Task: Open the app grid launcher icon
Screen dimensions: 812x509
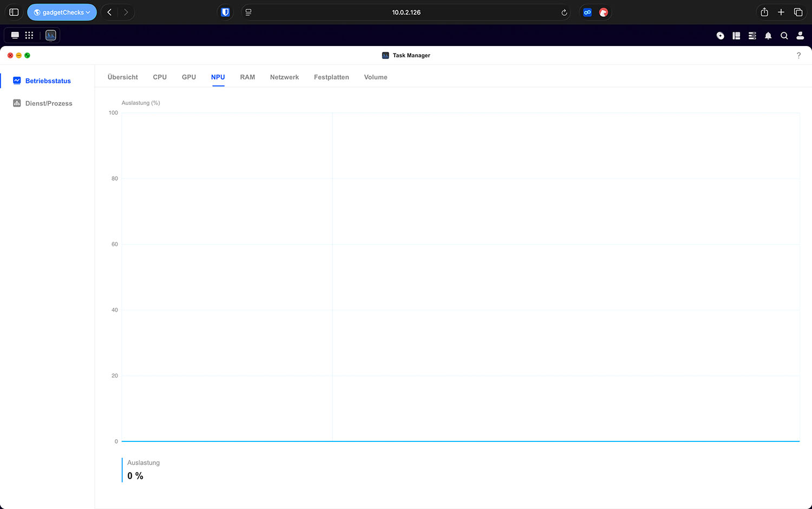Action: (29, 35)
